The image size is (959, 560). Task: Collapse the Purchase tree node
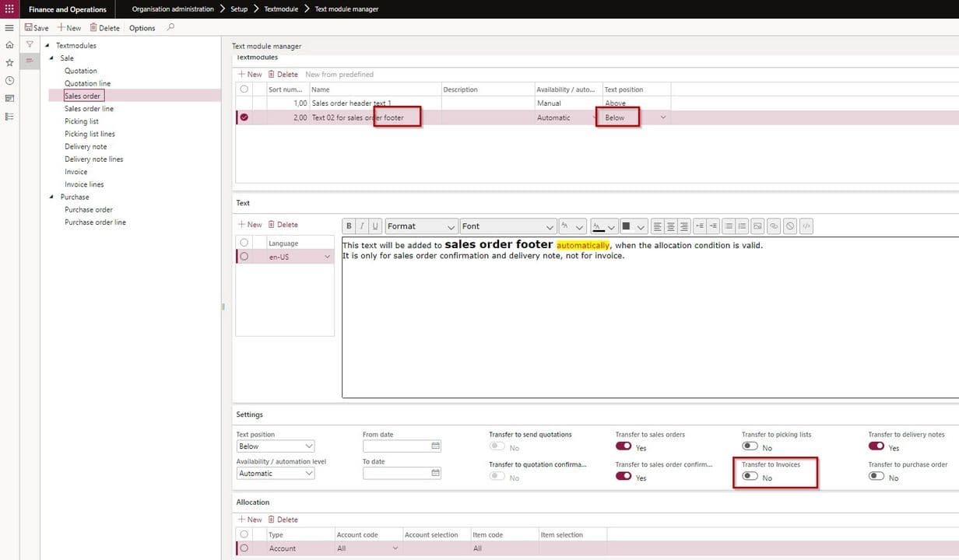pyautogui.click(x=51, y=198)
